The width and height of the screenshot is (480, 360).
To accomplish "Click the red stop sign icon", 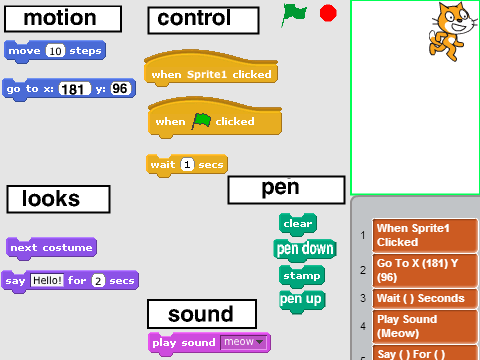I will pos(328,13).
